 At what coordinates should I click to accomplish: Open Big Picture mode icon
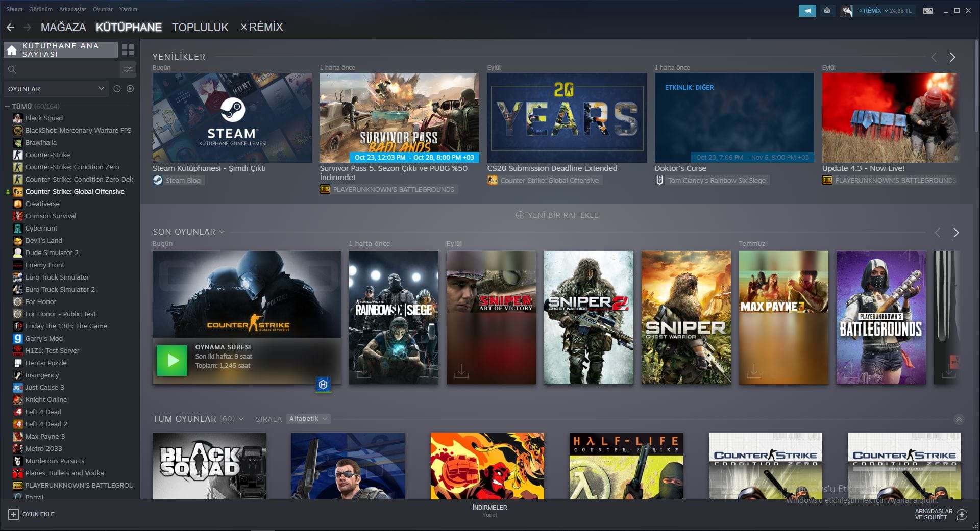pyautogui.click(x=928, y=11)
